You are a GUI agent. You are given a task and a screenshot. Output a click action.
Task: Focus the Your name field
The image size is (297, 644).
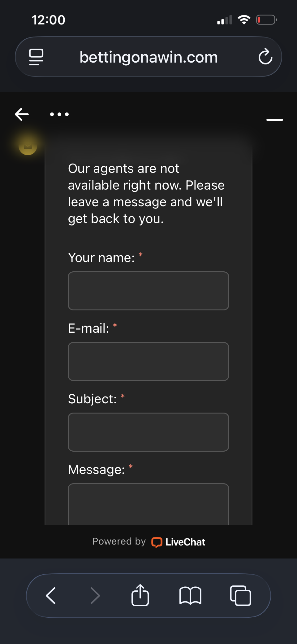click(148, 291)
